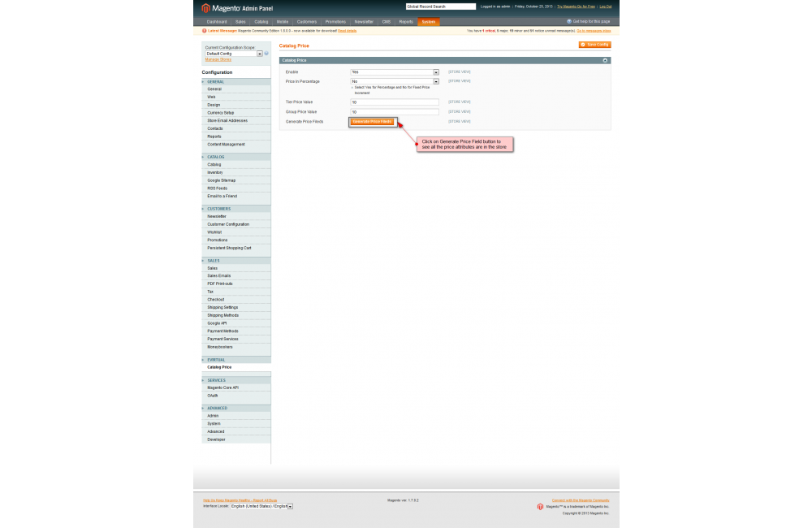
Task: Open the Manage Stores link
Action: 218,59
